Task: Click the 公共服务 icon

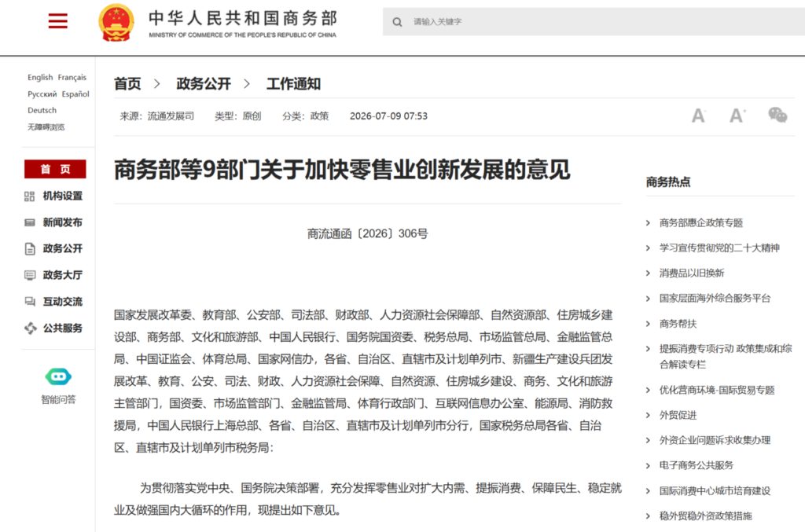Action: (x=31, y=328)
